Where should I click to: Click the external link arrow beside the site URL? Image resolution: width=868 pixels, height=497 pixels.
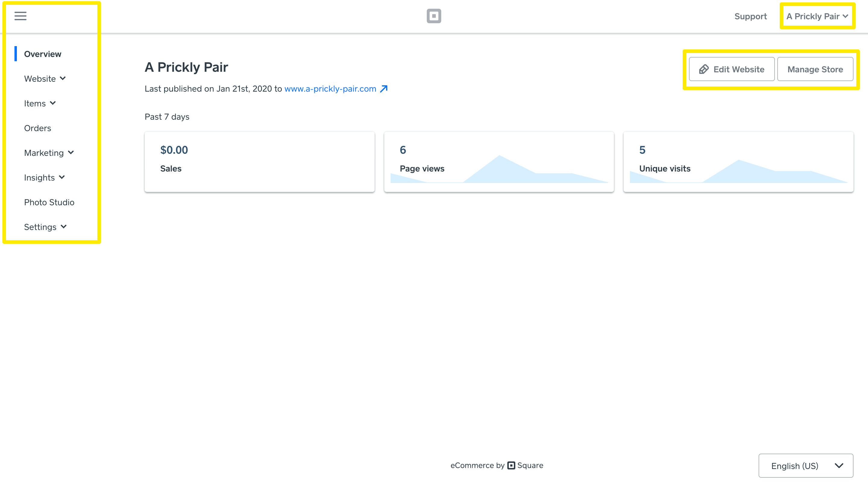click(384, 89)
